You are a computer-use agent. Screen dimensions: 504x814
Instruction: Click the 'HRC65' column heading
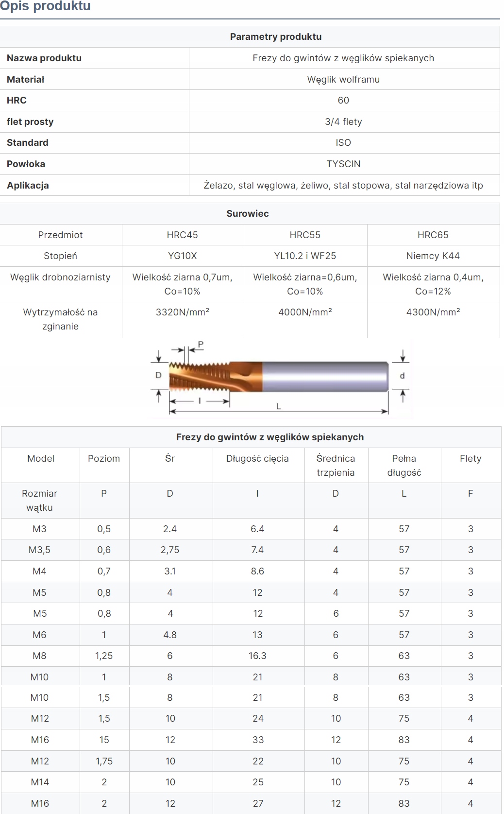tap(433, 235)
